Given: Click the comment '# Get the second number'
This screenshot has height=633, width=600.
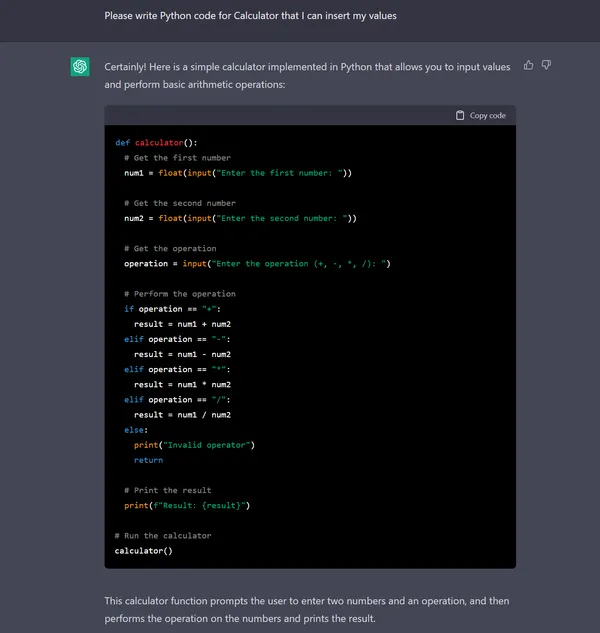Looking at the screenshot, I should 180,203.
